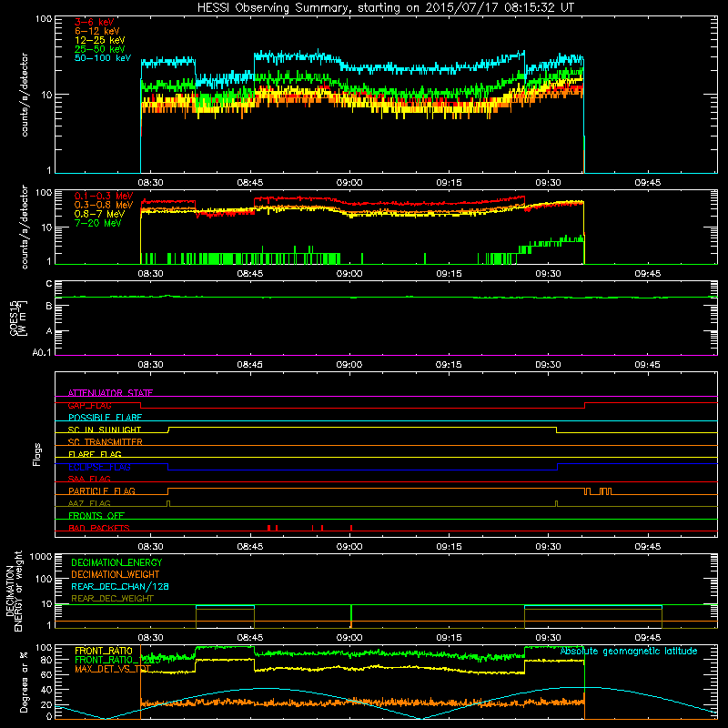Select the ECLIPSE_FLAG label

(x=99, y=467)
